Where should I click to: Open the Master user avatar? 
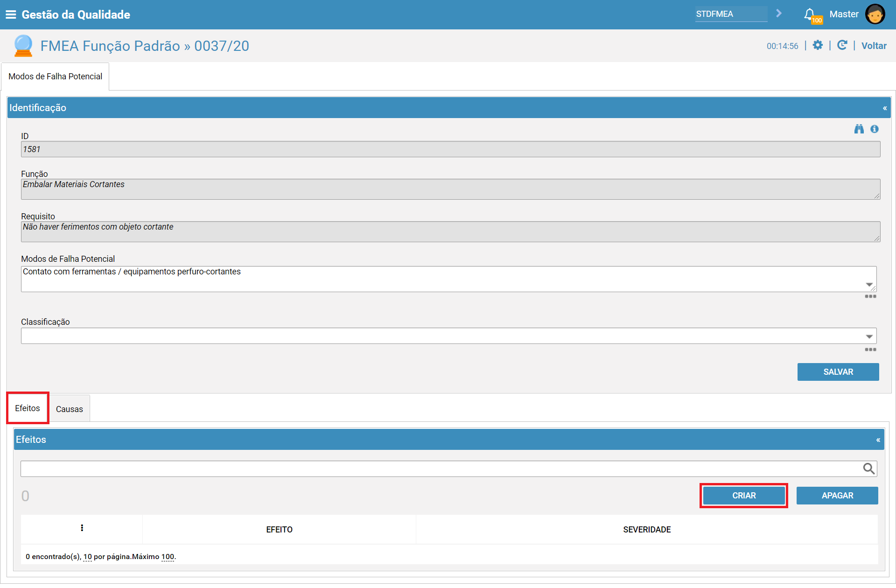click(875, 14)
